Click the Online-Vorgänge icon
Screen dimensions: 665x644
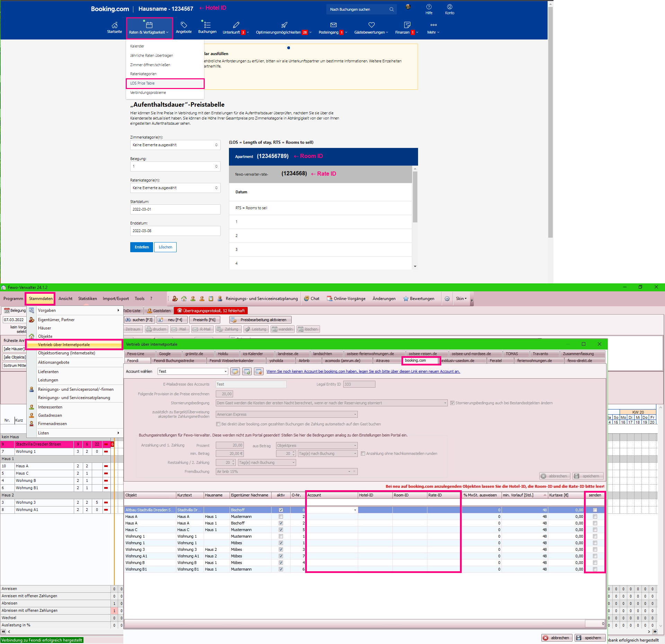click(329, 299)
